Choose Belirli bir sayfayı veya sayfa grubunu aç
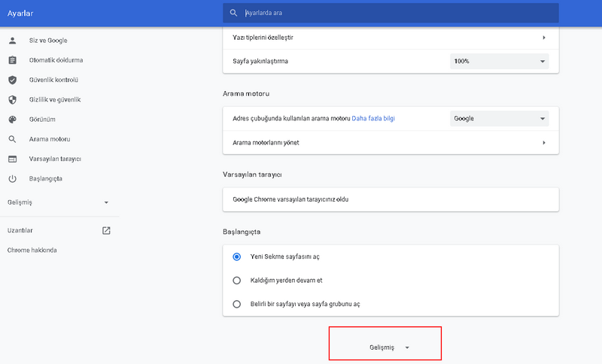 236,305
